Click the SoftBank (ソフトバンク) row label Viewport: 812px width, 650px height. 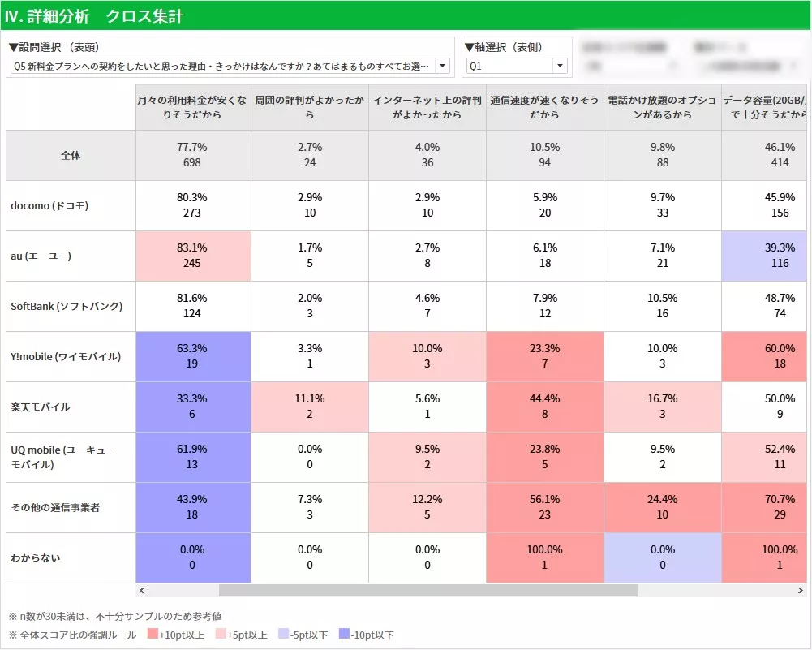pyautogui.click(x=67, y=306)
